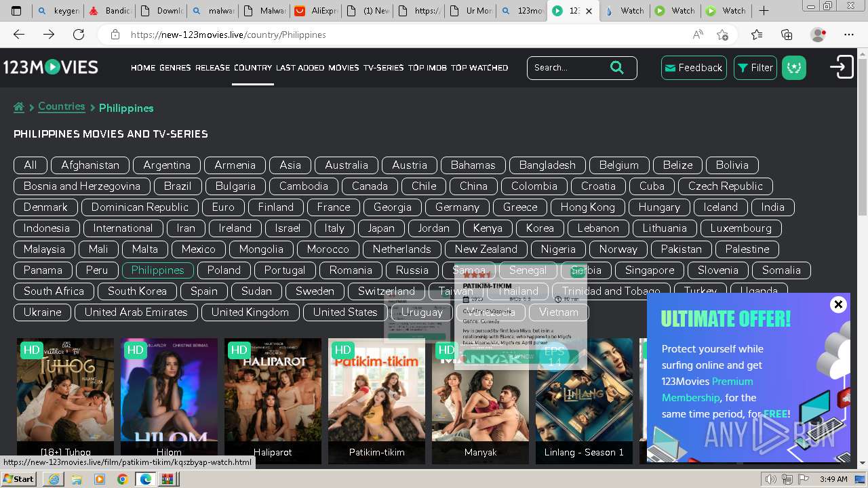The image size is (868, 488).
Task: Click the browser forward arrow
Action: pyautogui.click(x=49, y=35)
